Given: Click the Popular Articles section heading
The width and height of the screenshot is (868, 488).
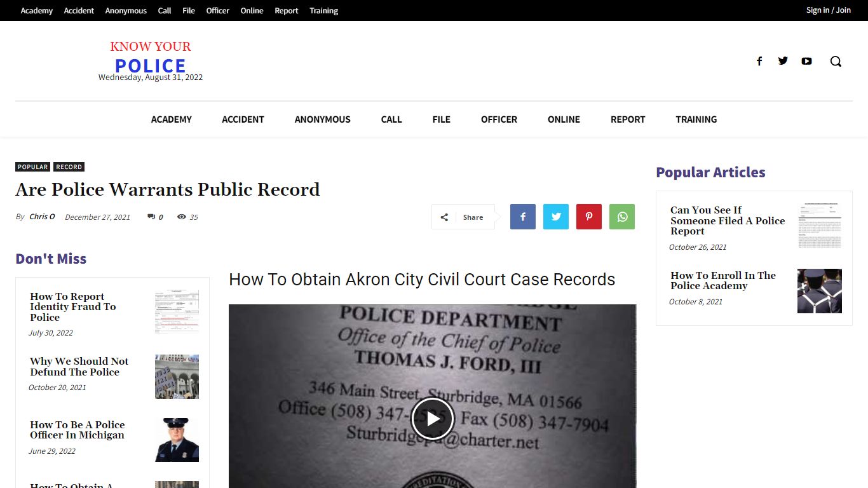Looking at the screenshot, I should click(x=710, y=172).
